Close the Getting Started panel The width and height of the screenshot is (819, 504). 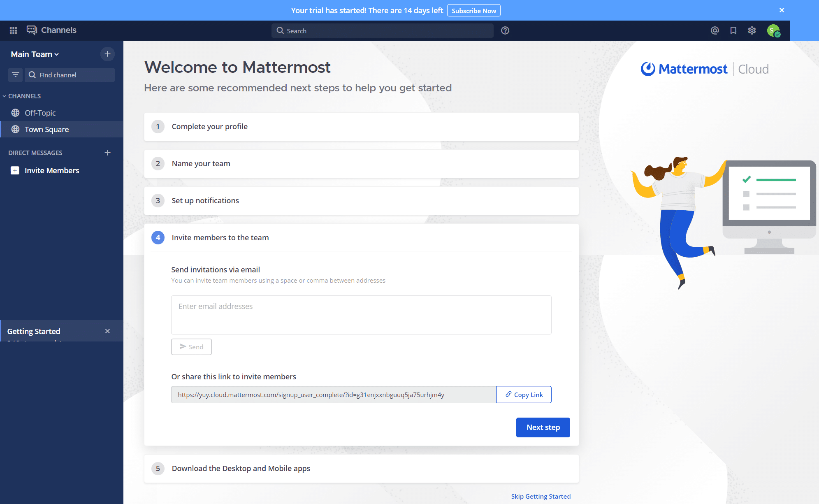pyautogui.click(x=108, y=331)
